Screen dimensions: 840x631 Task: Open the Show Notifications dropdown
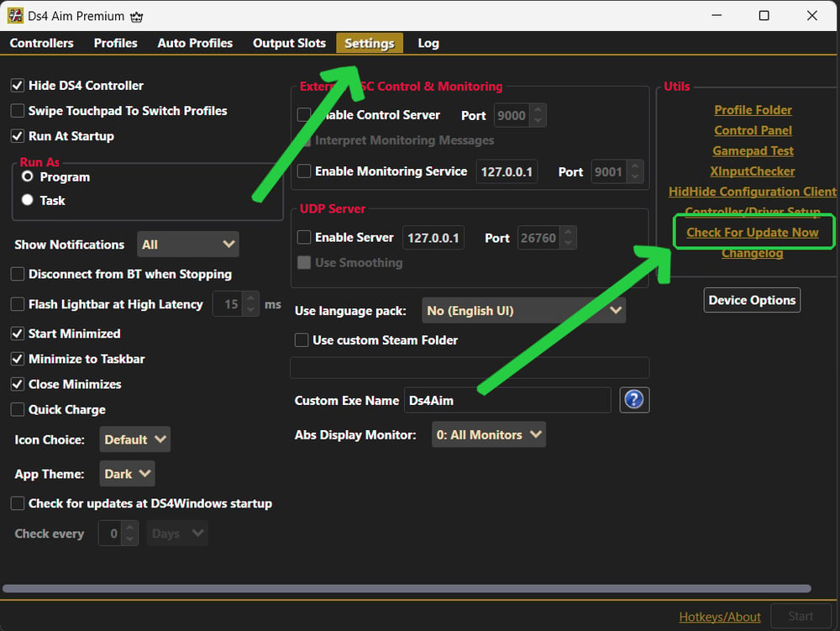(188, 245)
